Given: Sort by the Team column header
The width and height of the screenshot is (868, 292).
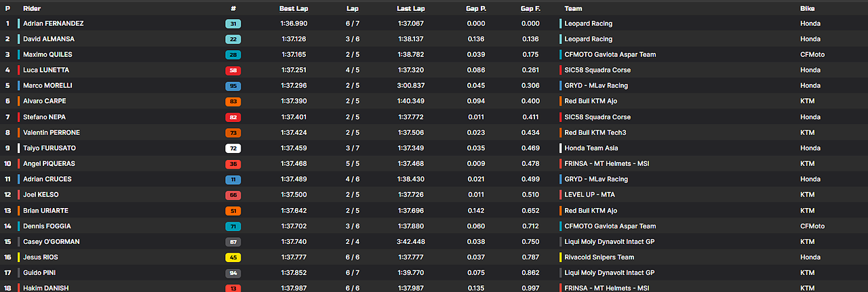Looking at the screenshot, I should (573, 9).
